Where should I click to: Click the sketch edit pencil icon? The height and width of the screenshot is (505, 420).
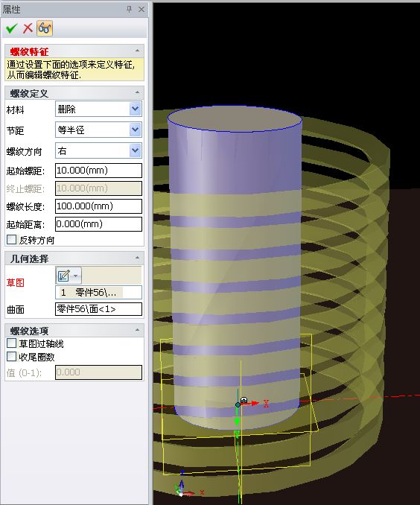[63, 276]
